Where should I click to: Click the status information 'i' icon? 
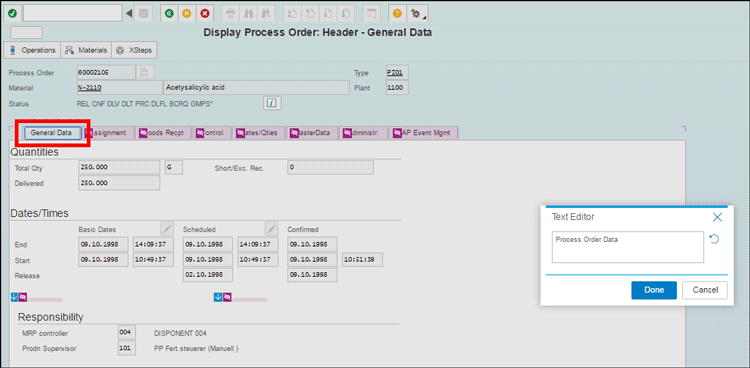(272, 103)
